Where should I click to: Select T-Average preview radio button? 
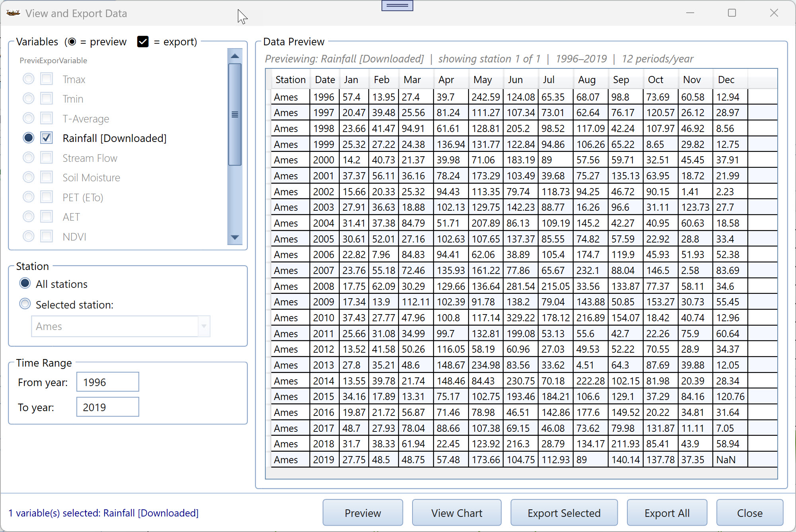28,118
